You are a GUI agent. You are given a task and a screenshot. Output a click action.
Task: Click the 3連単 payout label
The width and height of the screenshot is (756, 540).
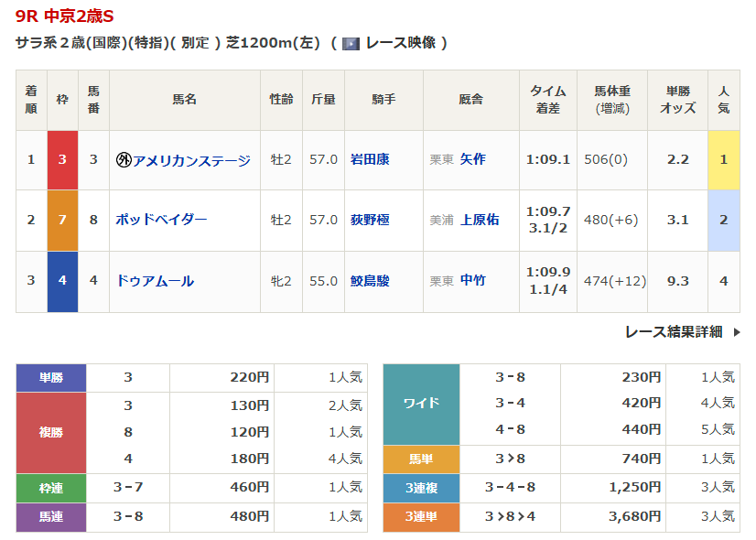coord(421,517)
